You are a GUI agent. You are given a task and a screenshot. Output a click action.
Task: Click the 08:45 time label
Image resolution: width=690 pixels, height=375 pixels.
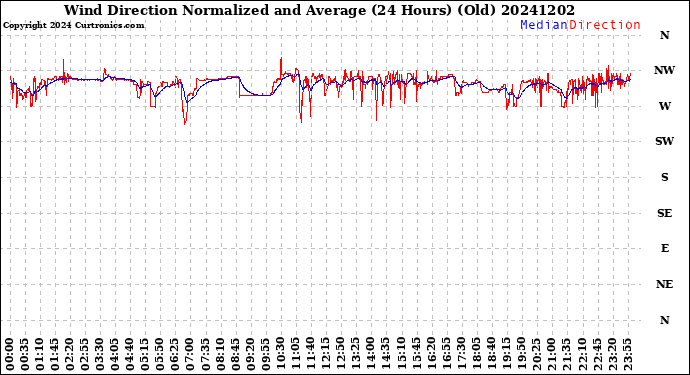tap(235, 355)
